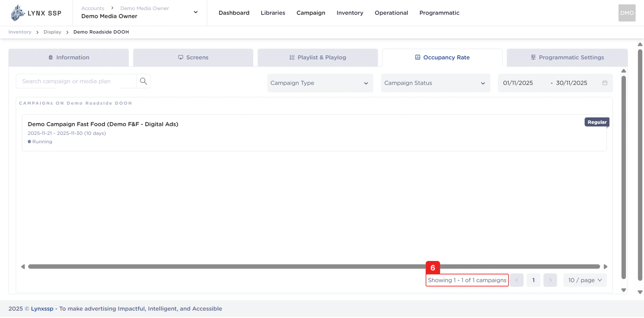Click the inner panel scroll-up arrow
The image size is (644, 318).
coord(624,71)
